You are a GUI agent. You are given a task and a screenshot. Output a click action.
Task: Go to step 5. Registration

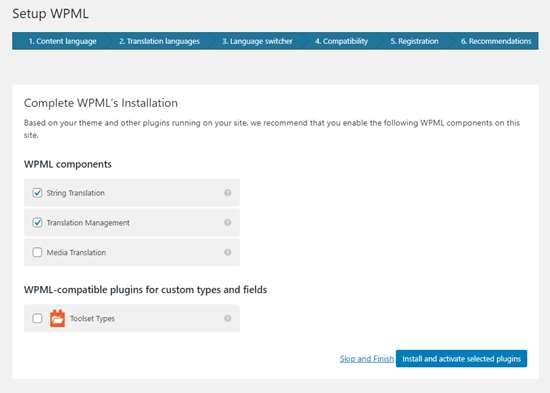point(414,41)
